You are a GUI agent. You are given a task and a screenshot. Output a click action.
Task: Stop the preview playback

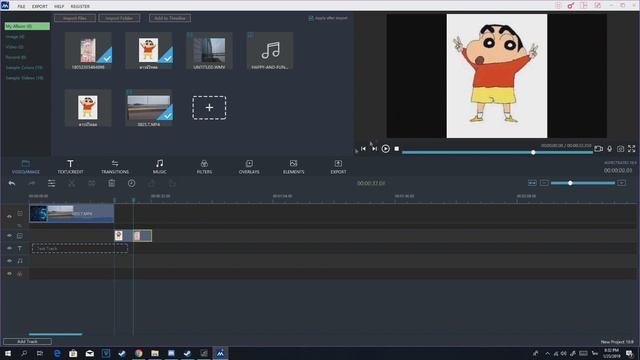pos(397,149)
